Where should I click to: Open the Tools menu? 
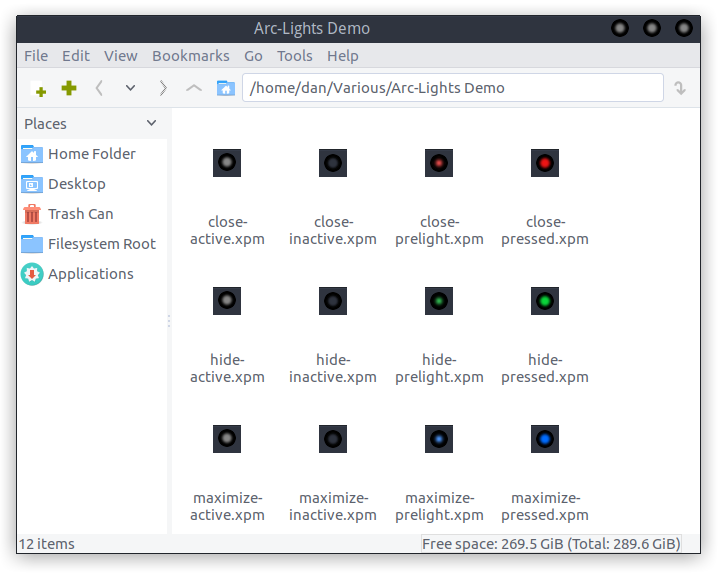point(294,56)
